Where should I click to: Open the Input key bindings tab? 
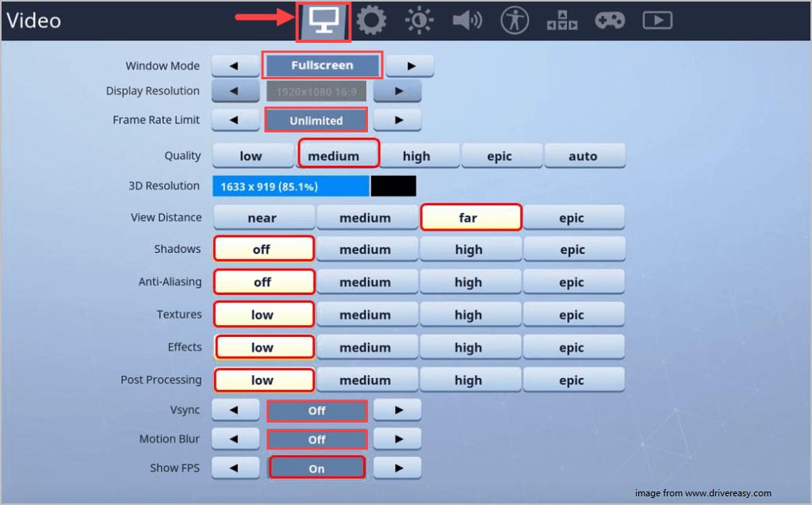point(562,21)
